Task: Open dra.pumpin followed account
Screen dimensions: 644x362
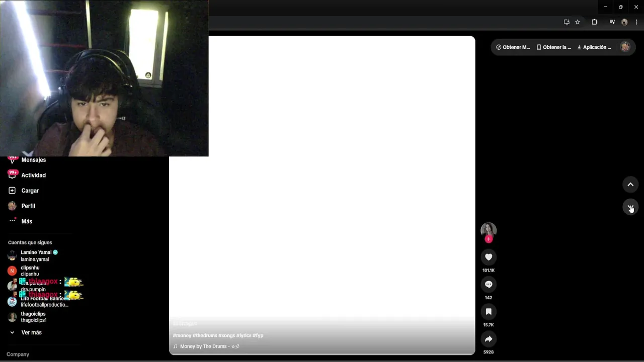Action: (33, 287)
